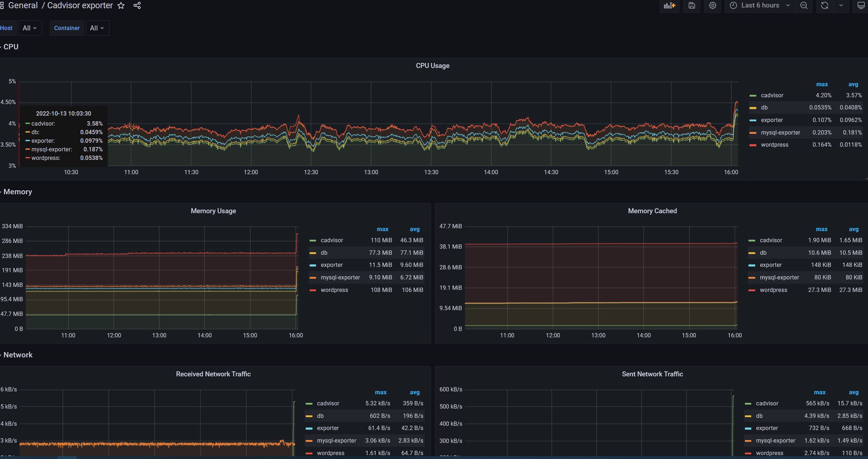Sort CPU Usage legend by max
This screenshot has width=868, height=459.
(x=822, y=84)
